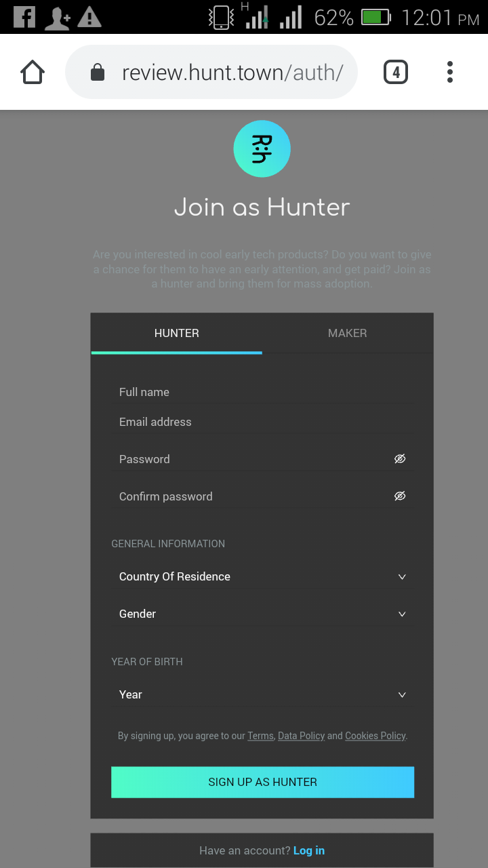Tap the battery icon in status bar
488x868 pixels.
(375, 17)
